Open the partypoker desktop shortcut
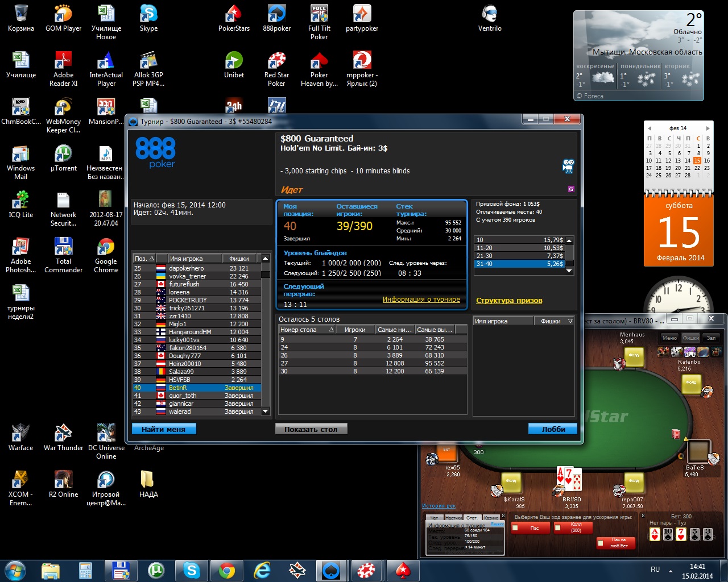The image size is (728, 582). click(x=362, y=18)
